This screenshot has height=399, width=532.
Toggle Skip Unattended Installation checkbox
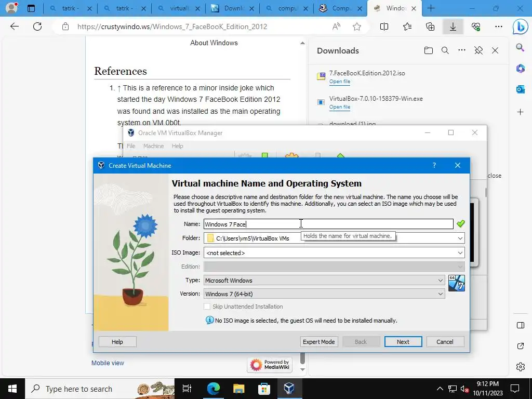click(207, 307)
